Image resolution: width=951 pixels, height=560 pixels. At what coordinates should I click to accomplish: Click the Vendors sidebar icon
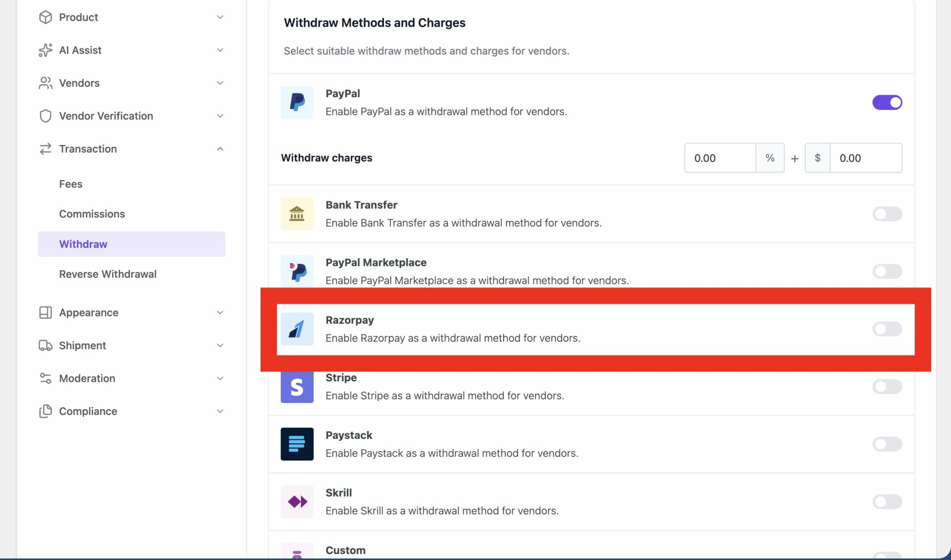point(45,83)
